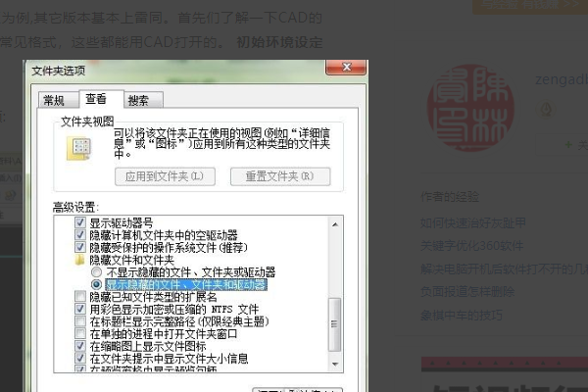Uncheck 隐藏计算机文件夹中的空驱动器

[x=80, y=235]
